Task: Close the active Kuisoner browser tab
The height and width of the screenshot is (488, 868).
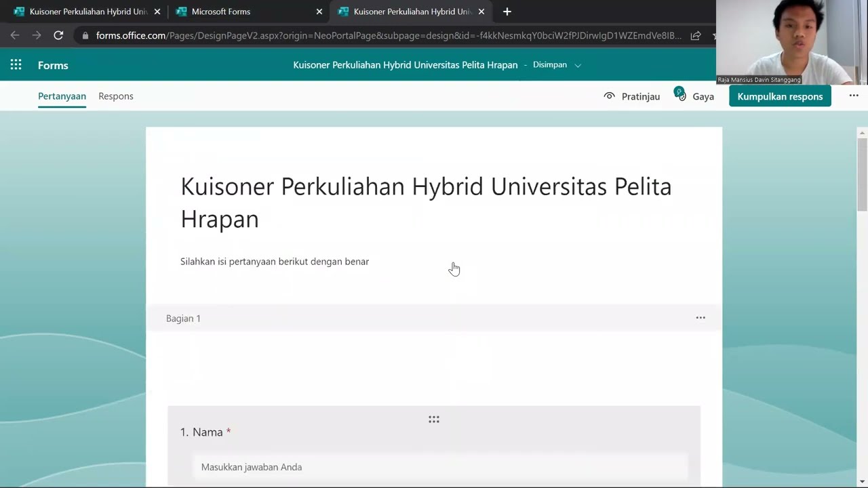Action: (481, 12)
